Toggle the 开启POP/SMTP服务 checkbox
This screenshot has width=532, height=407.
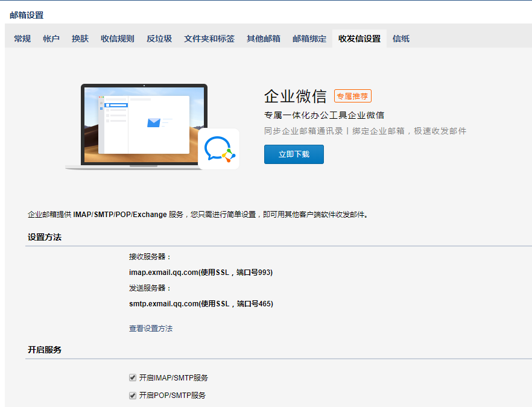[133, 396]
